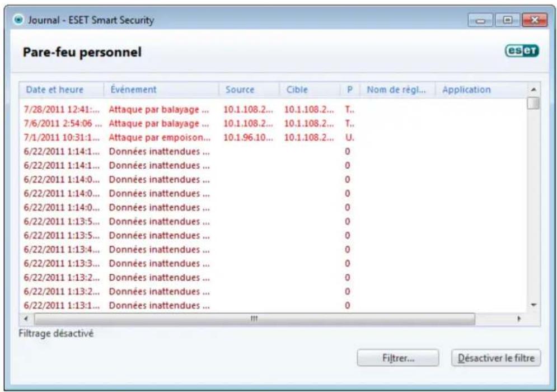The height and width of the screenshot is (392, 557).
Task: Select the 6/22/2011 1:13:4... row
Action: (272, 250)
